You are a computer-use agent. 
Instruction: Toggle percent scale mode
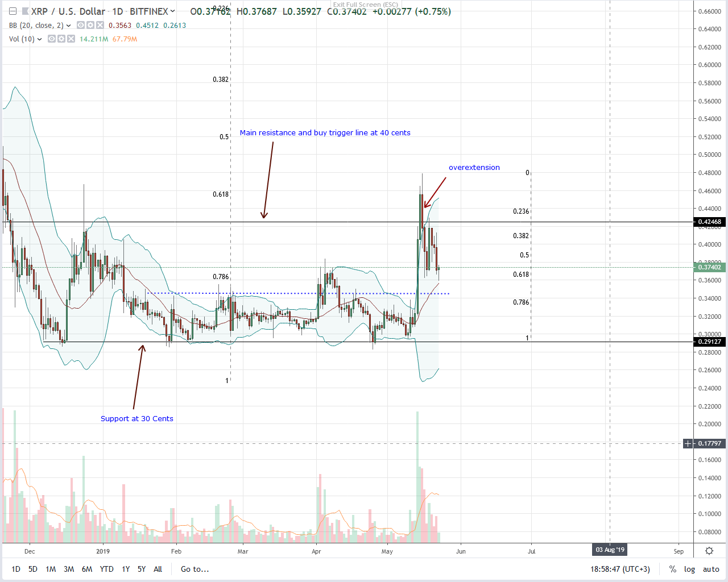(673, 569)
